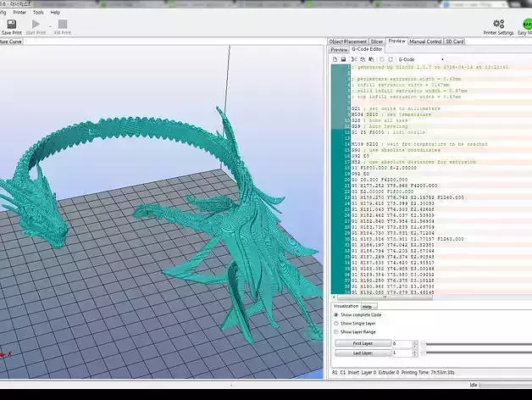Select Show Single Layer radio option

336,323
